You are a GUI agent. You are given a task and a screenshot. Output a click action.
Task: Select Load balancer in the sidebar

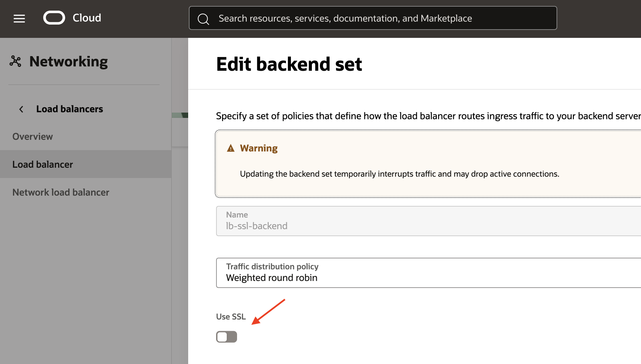pos(43,164)
